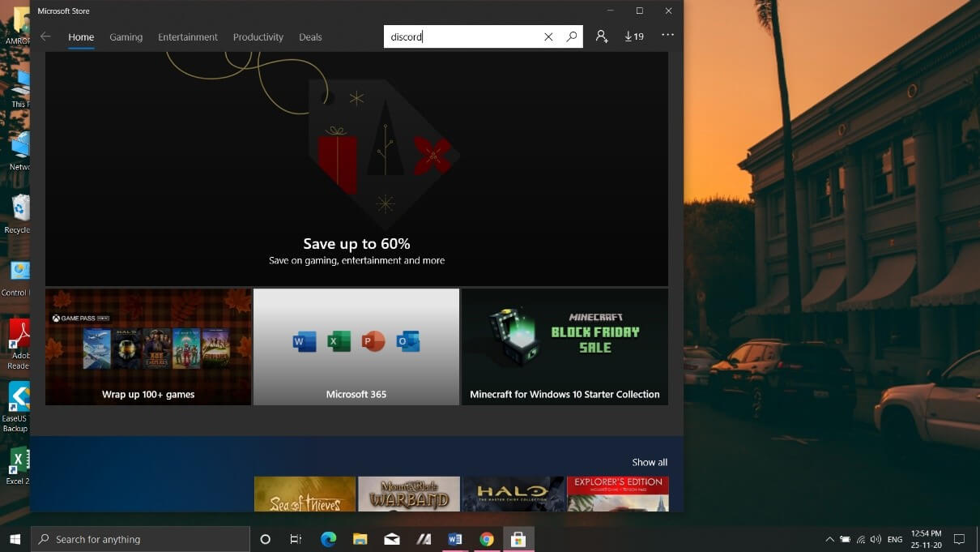
Task: Clear the search box with the X
Action: [x=548, y=36]
